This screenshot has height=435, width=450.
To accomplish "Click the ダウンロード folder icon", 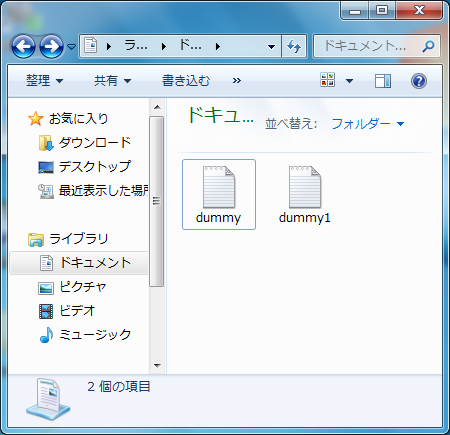I will 46,143.
